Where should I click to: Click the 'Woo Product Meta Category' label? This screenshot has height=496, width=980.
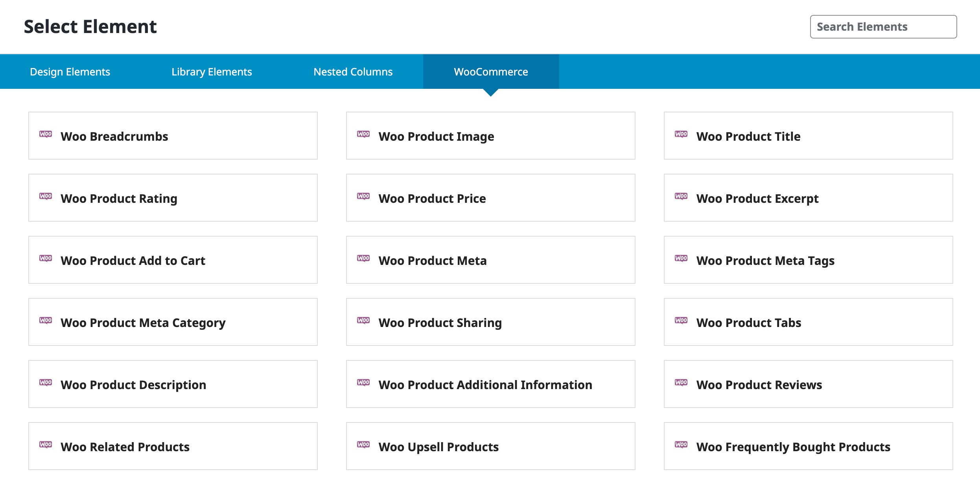143,323
